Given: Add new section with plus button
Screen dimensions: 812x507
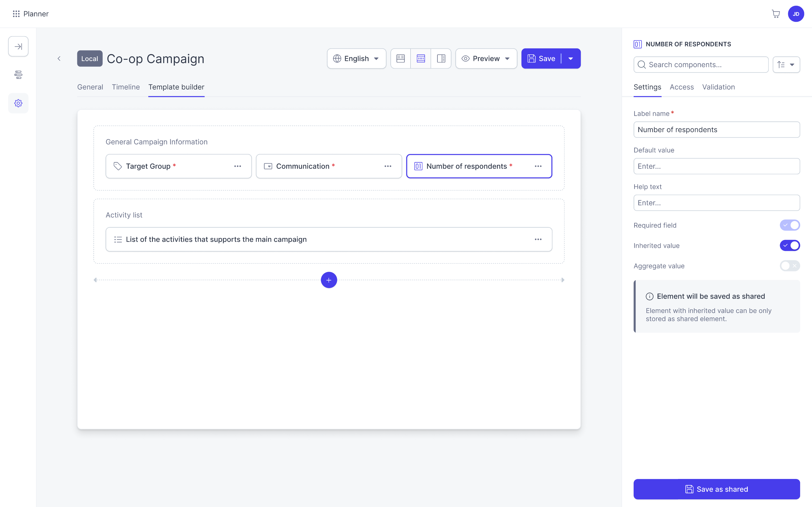Looking at the screenshot, I should click(x=329, y=280).
